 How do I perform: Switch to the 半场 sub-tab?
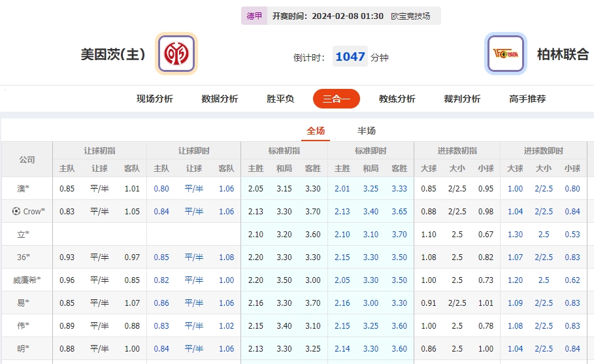[x=367, y=131]
